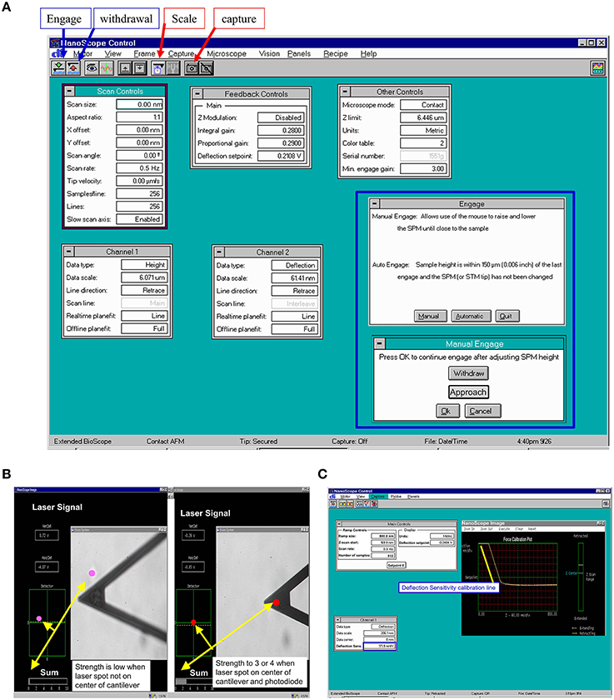This screenshot has width=614, height=700.
Task: Open Scan Controls panel control-menu box
Action: [x=70, y=91]
